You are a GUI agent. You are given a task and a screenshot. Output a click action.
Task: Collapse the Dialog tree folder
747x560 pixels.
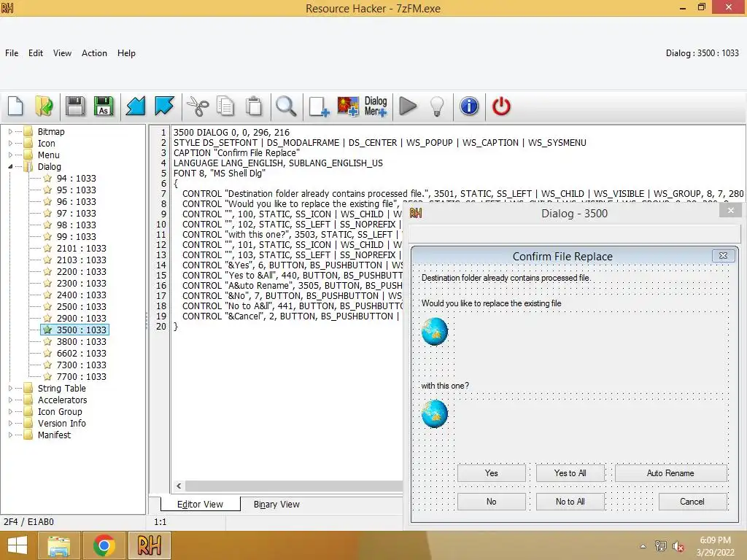click(10, 167)
